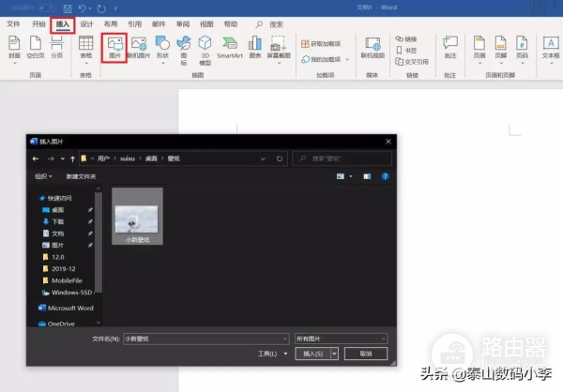Screen dimensions: 563x392
Task: Expand the 组织 (Organize) menu
Action: (x=44, y=175)
